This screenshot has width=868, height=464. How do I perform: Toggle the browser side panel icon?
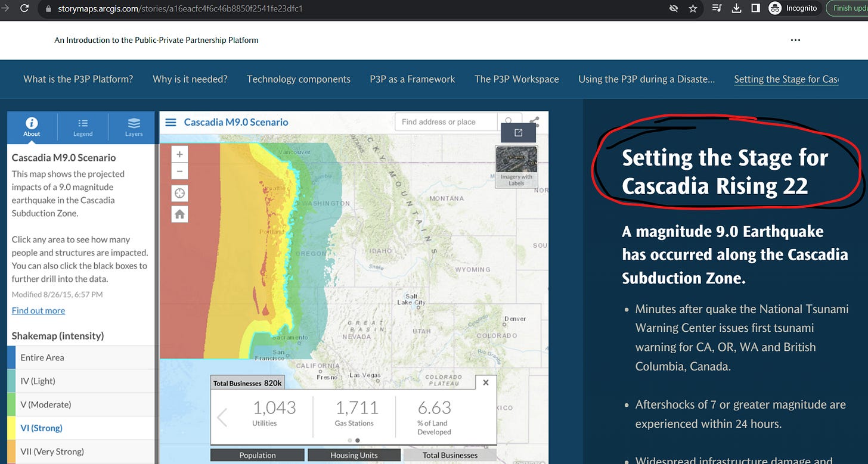755,8
